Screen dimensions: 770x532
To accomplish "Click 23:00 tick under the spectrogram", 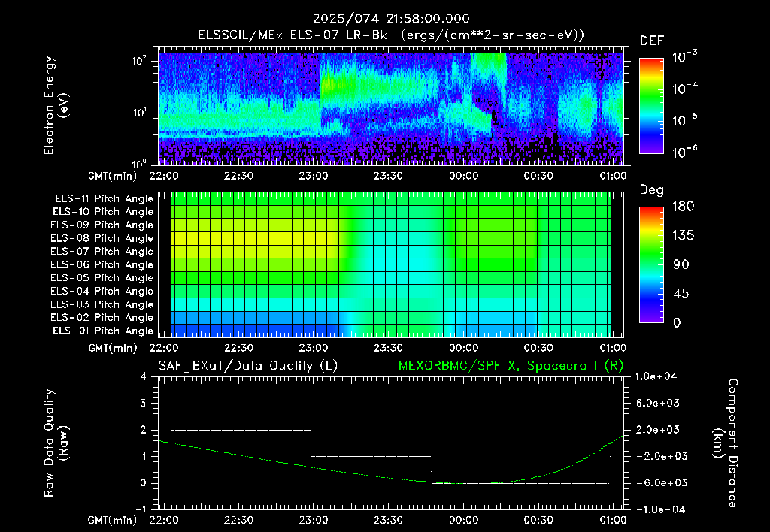I will pos(314,176).
